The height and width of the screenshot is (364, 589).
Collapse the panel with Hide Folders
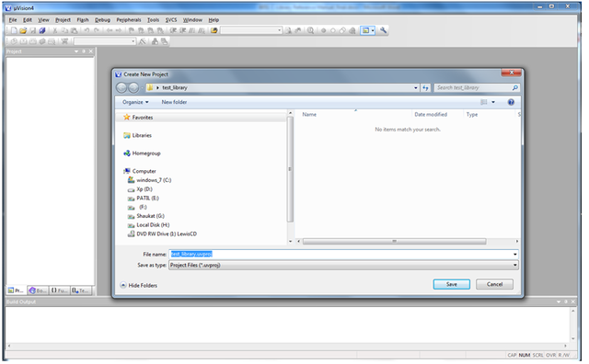click(x=139, y=286)
